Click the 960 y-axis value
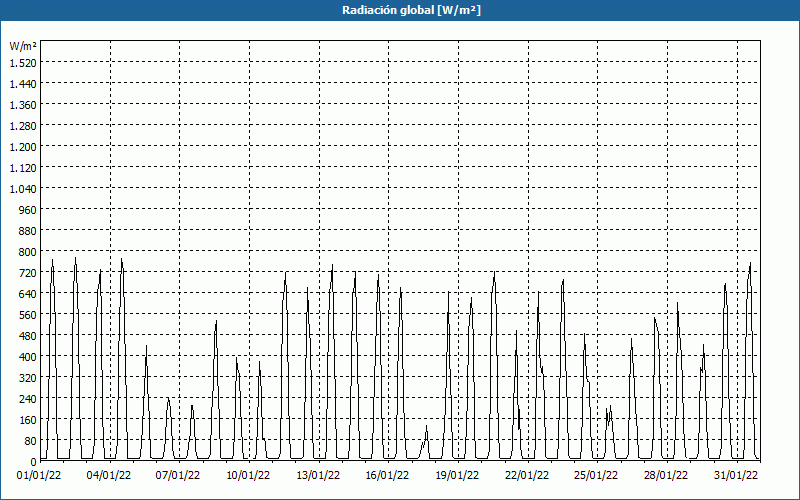Viewport: 800px width, 500px height. pos(28,210)
